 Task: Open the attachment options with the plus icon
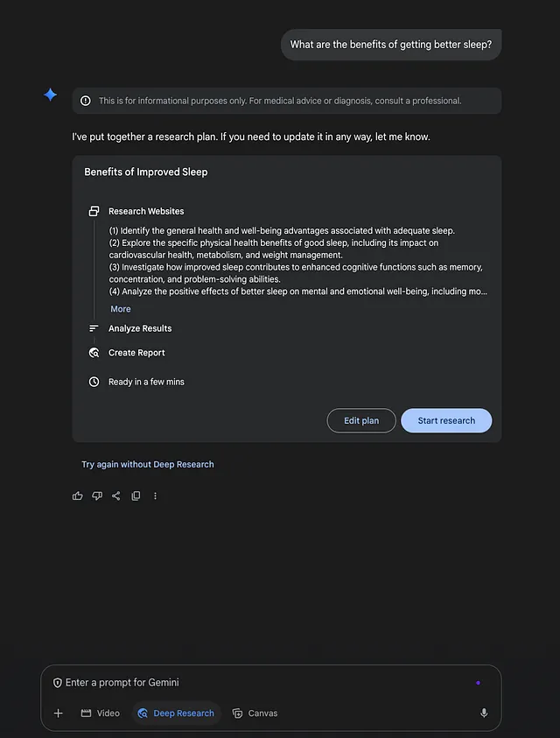[58, 713]
